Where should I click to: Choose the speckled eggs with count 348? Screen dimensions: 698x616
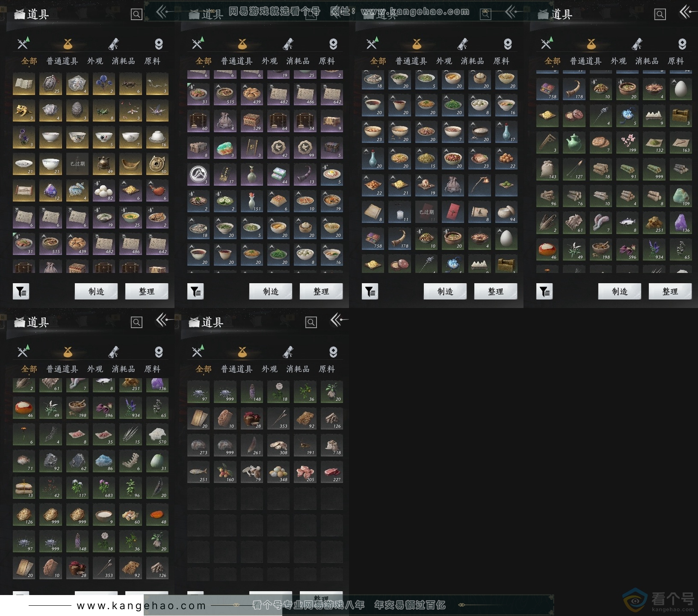(x=278, y=472)
